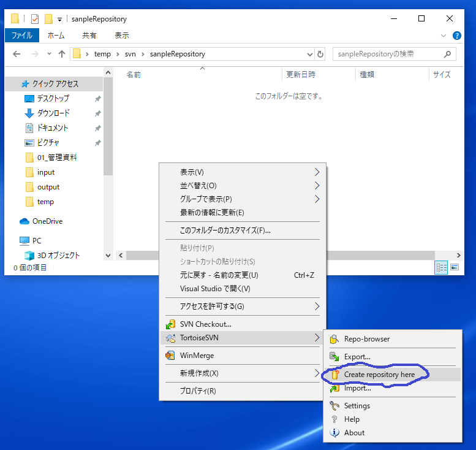Select プロパティ(R) in context menu
The width and height of the screenshot is (476, 450).
point(243,391)
